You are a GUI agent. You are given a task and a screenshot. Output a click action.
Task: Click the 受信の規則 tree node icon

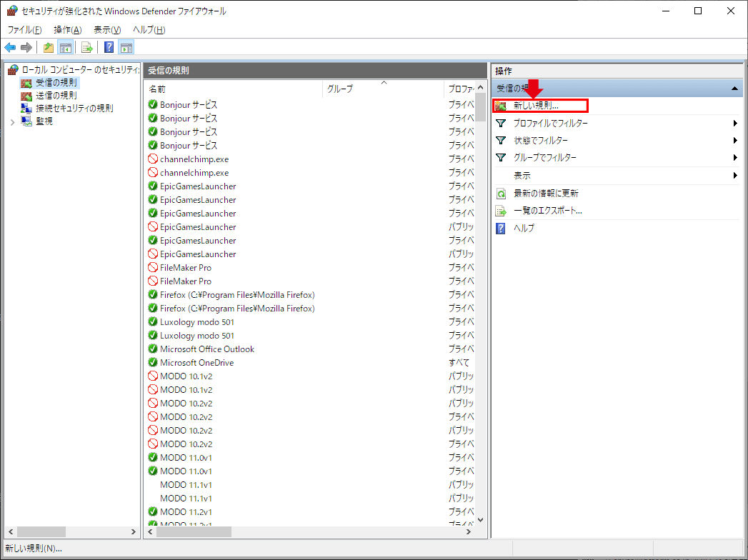(26, 83)
